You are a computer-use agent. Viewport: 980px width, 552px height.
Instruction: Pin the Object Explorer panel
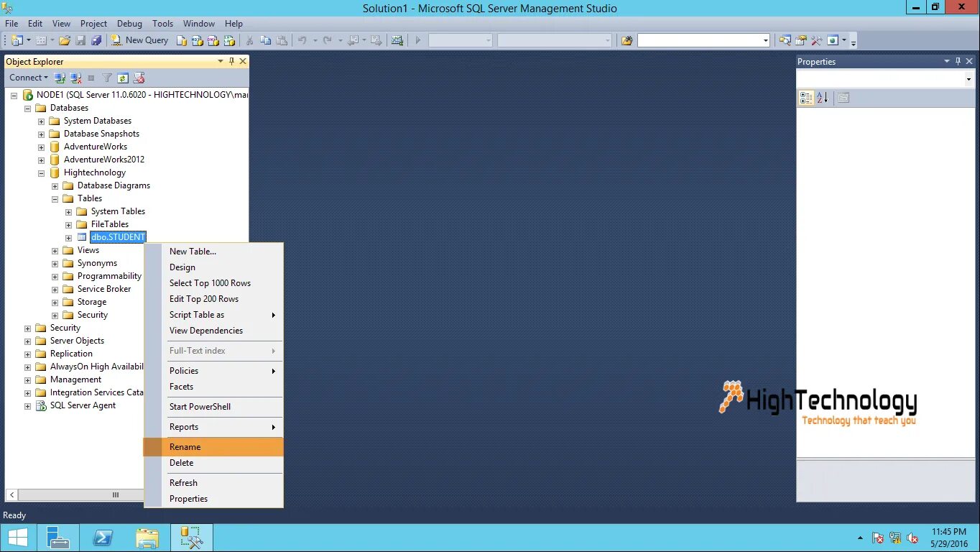231,62
